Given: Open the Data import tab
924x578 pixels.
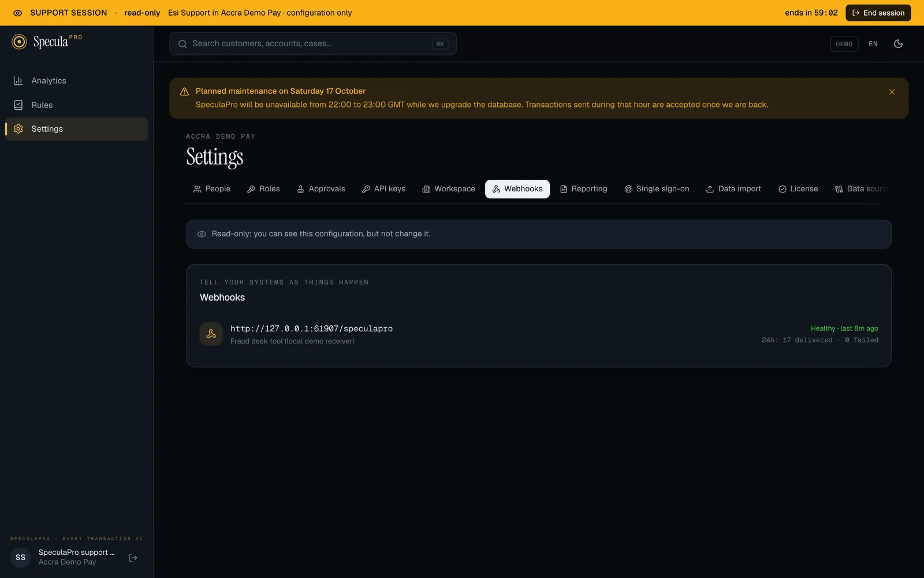Looking at the screenshot, I should click(733, 189).
